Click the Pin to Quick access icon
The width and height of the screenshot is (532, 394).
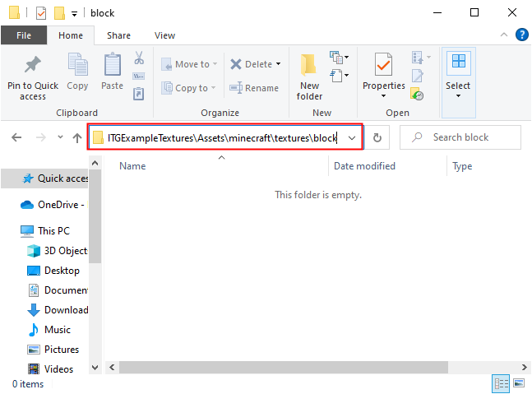[33, 67]
